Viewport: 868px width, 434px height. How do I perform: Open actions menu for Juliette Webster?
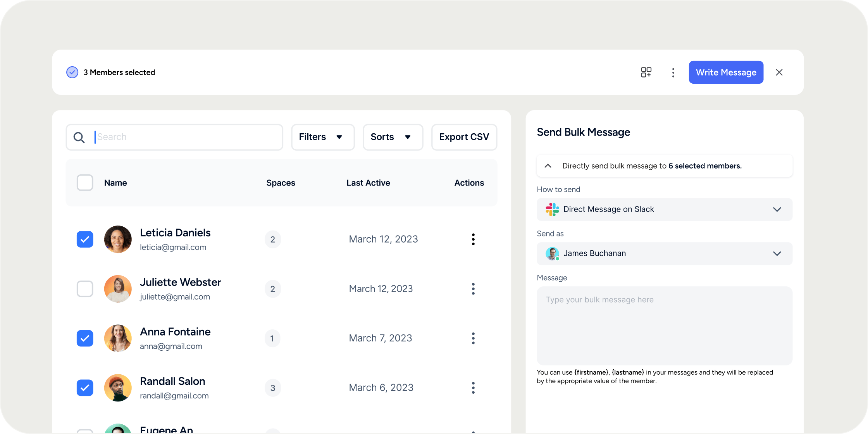(x=473, y=289)
